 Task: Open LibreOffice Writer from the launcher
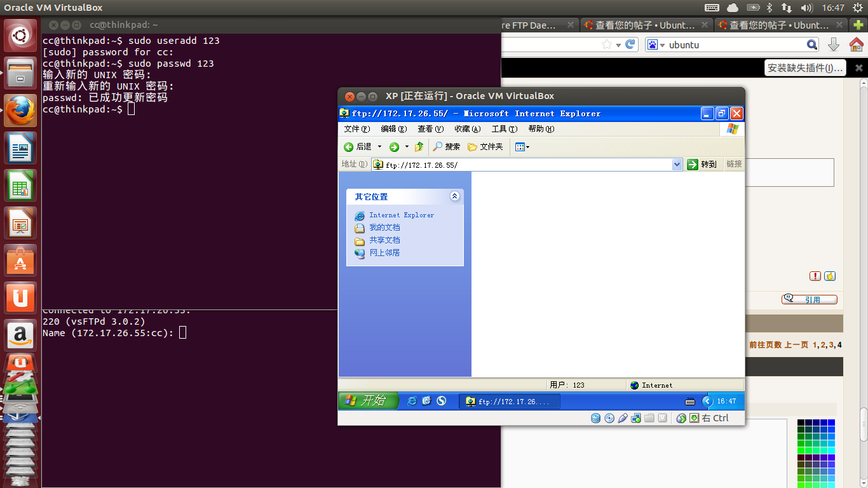click(x=20, y=148)
